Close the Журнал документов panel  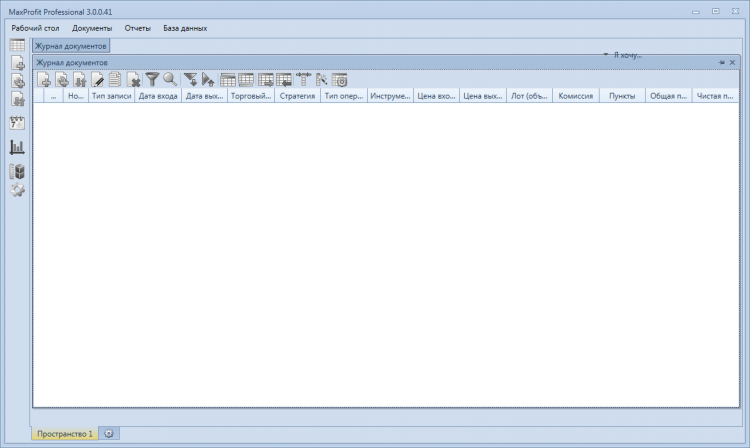click(x=732, y=63)
